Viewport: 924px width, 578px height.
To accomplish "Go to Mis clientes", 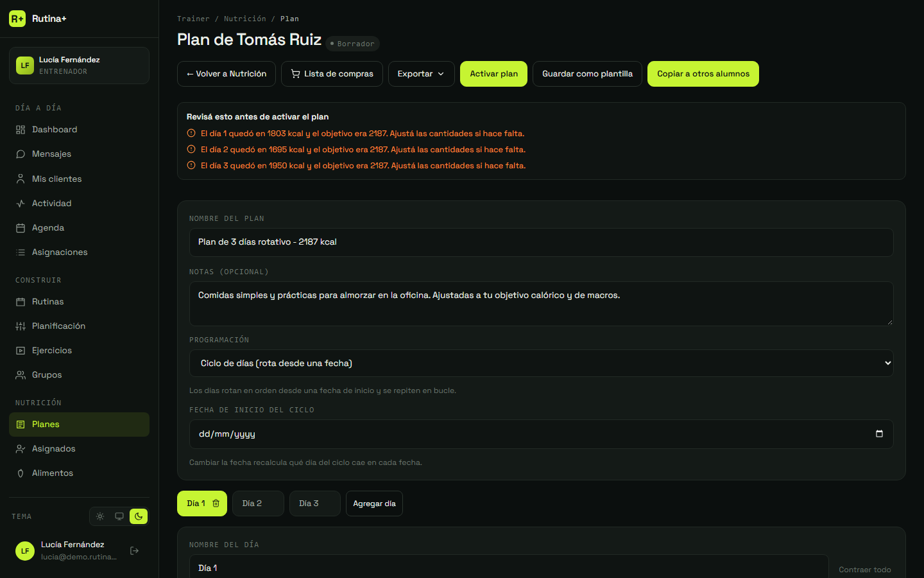I will click(79, 179).
